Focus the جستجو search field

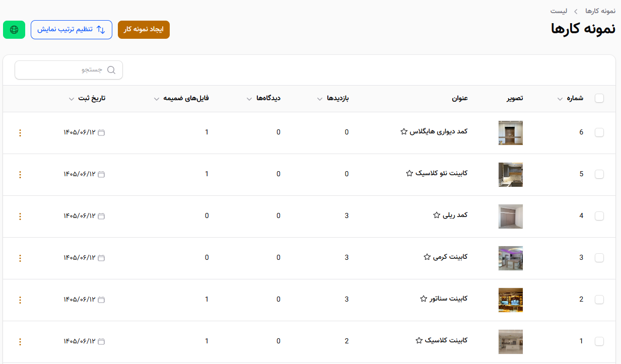point(68,70)
